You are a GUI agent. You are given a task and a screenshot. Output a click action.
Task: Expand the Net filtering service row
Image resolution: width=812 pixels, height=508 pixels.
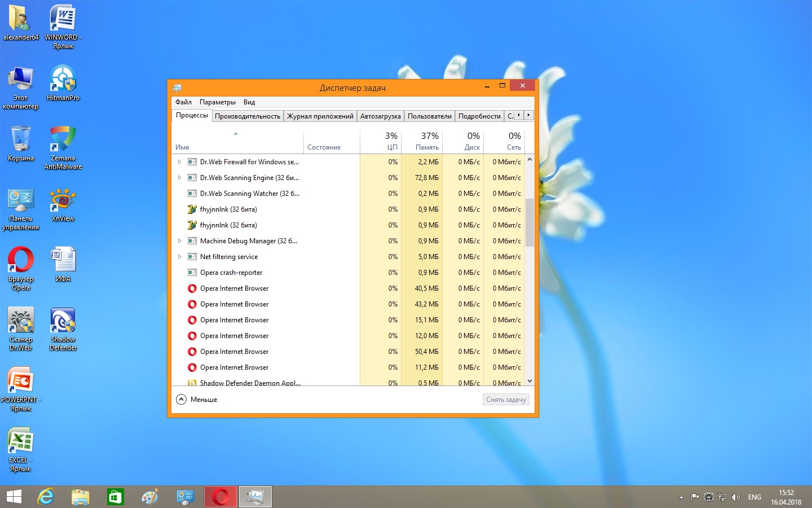[x=179, y=257]
